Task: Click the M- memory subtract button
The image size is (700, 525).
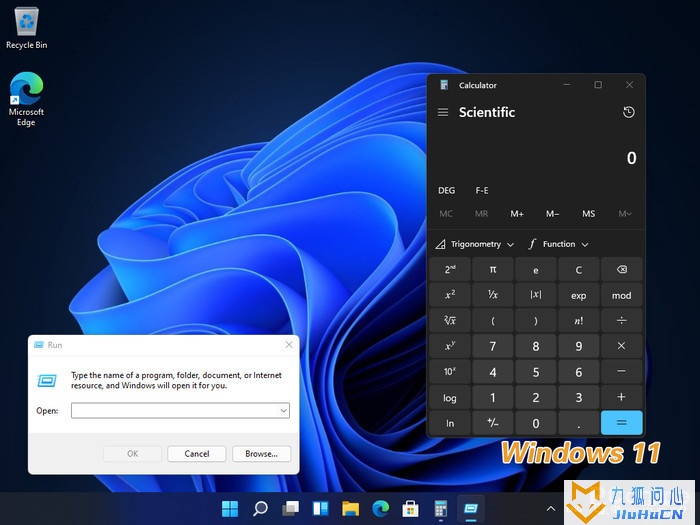Action: pos(553,214)
